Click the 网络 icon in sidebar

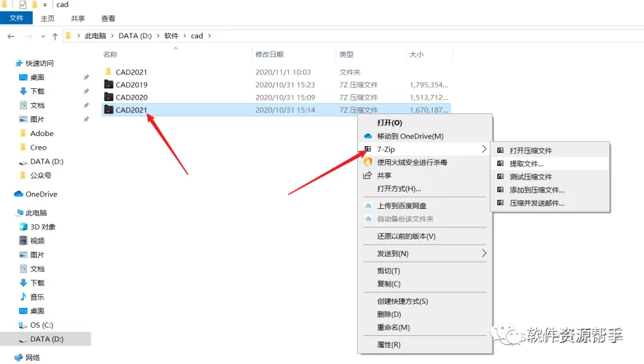[x=18, y=357]
